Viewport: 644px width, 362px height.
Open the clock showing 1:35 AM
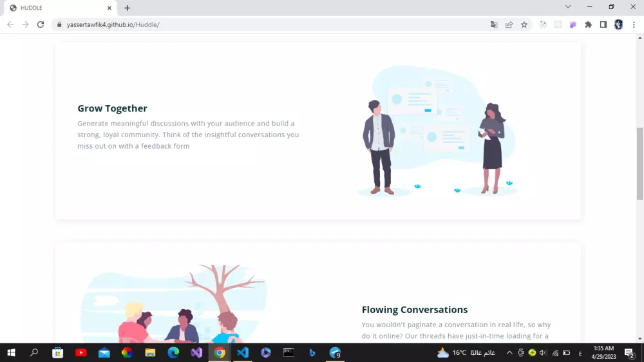point(603,352)
